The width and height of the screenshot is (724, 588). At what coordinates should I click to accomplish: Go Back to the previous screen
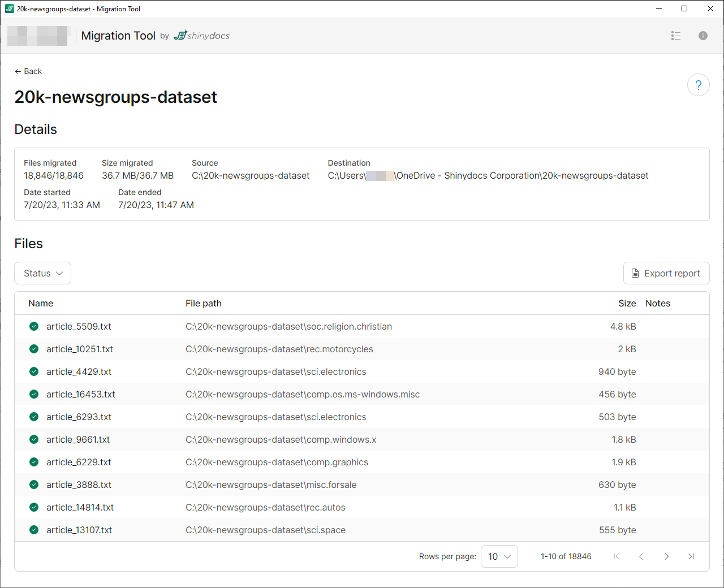[28, 71]
